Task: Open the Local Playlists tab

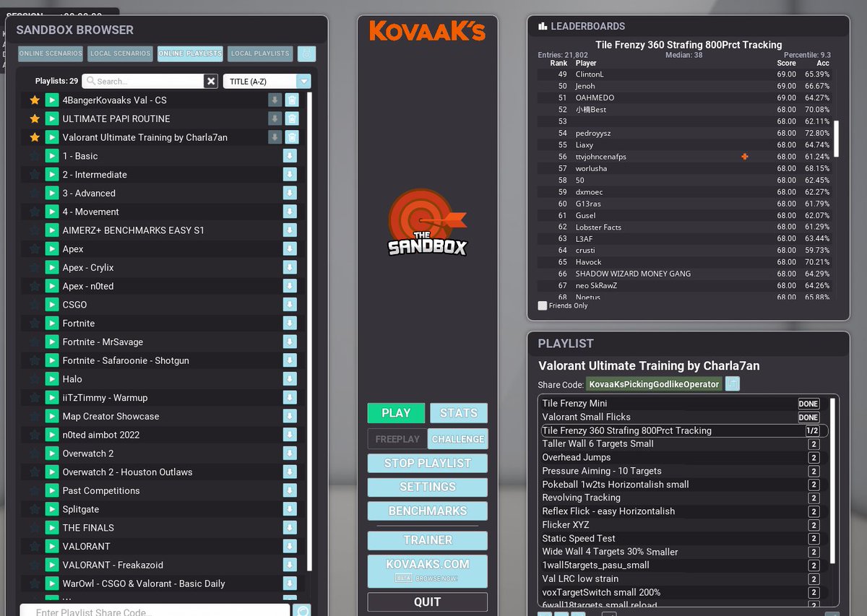Action: (260, 53)
